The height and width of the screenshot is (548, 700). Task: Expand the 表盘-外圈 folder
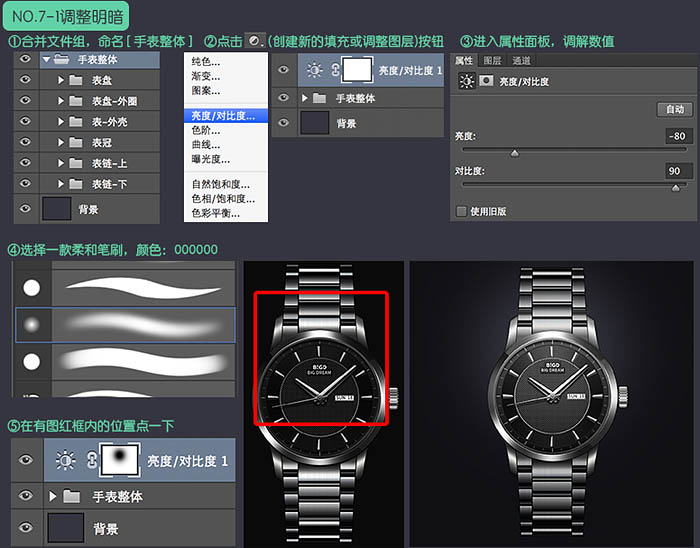[x=61, y=101]
